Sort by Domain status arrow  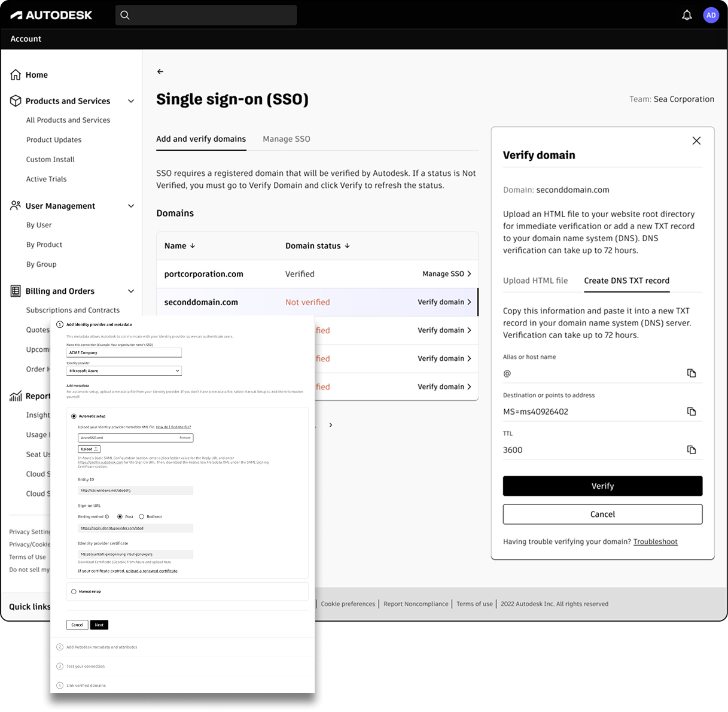pyautogui.click(x=348, y=246)
